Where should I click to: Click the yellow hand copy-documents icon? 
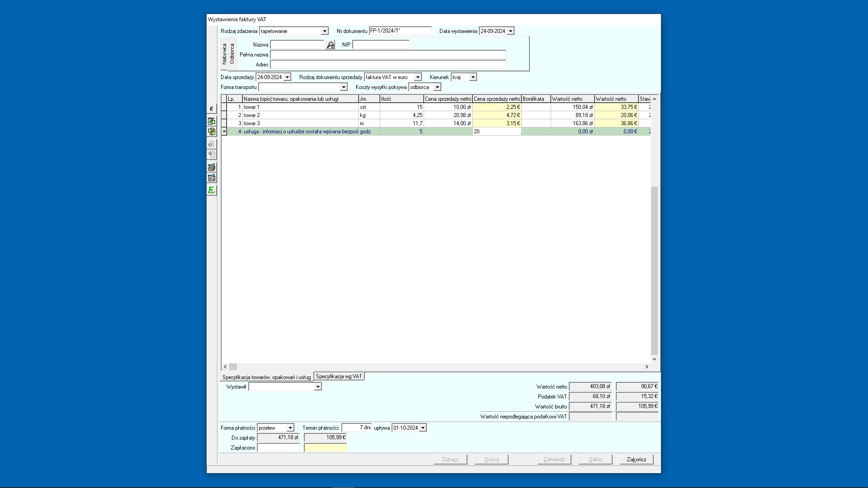212,131
